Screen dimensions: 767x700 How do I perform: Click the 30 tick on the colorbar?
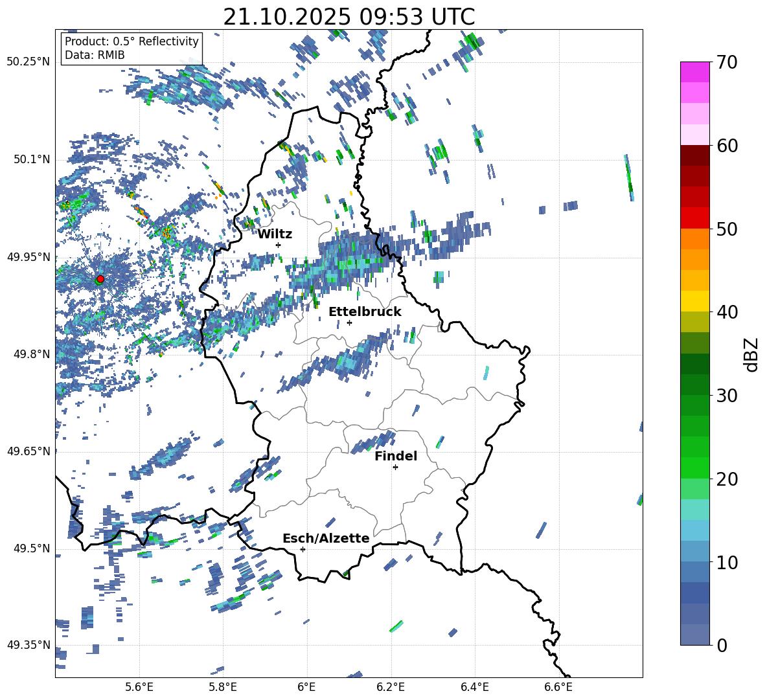click(727, 396)
